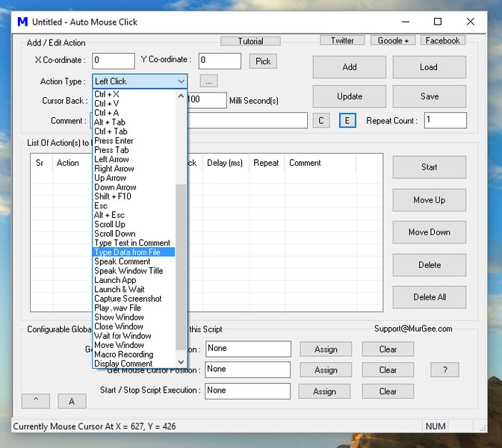502x448 pixels.
Task: Clear Start / Stop Script Execution shortcut
Action: (388, 391)
